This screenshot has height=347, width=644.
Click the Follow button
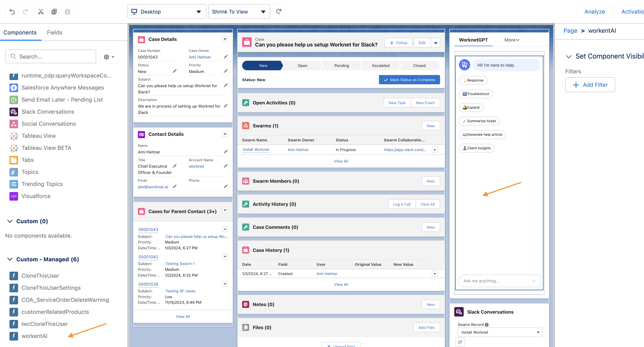pyautogui.click(x=399, y=43)
